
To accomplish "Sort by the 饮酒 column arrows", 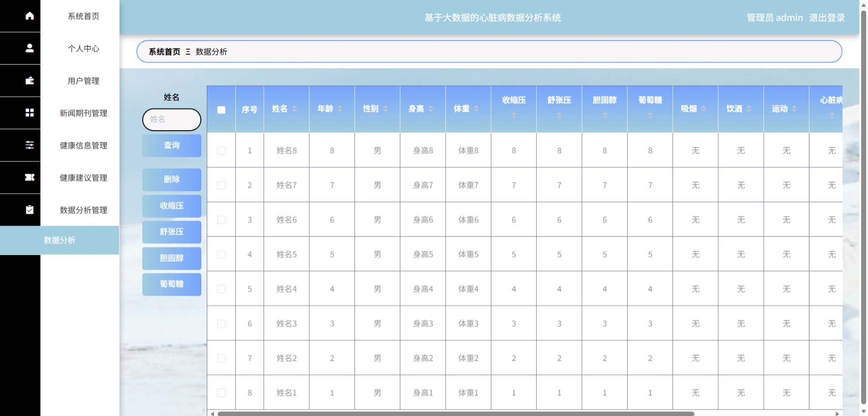I will point(749,108).
